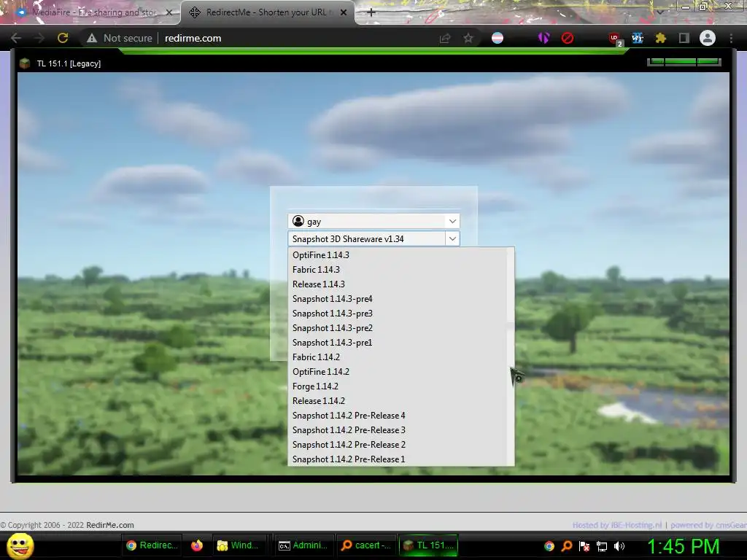Close the RedirectMe tab
The height and width of the screenshot is (560, 747).
click(344, 12)
